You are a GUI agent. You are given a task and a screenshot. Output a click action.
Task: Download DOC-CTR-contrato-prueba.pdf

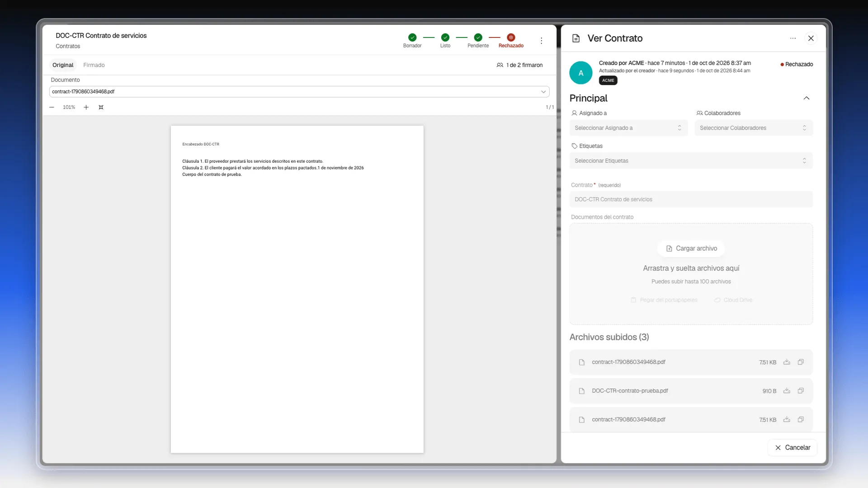[787, 391]
